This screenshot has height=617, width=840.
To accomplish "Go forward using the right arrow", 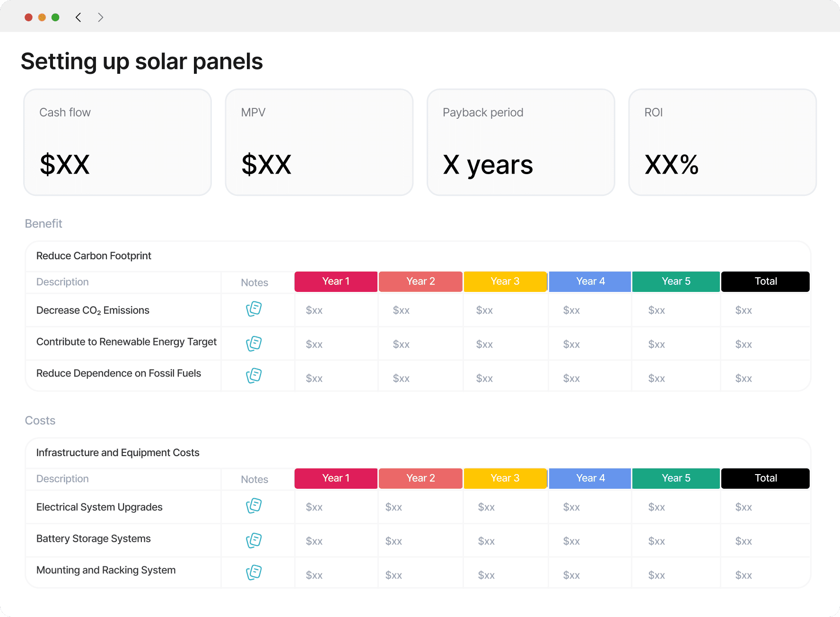I will pyautogui.click(x=100, y=18).
